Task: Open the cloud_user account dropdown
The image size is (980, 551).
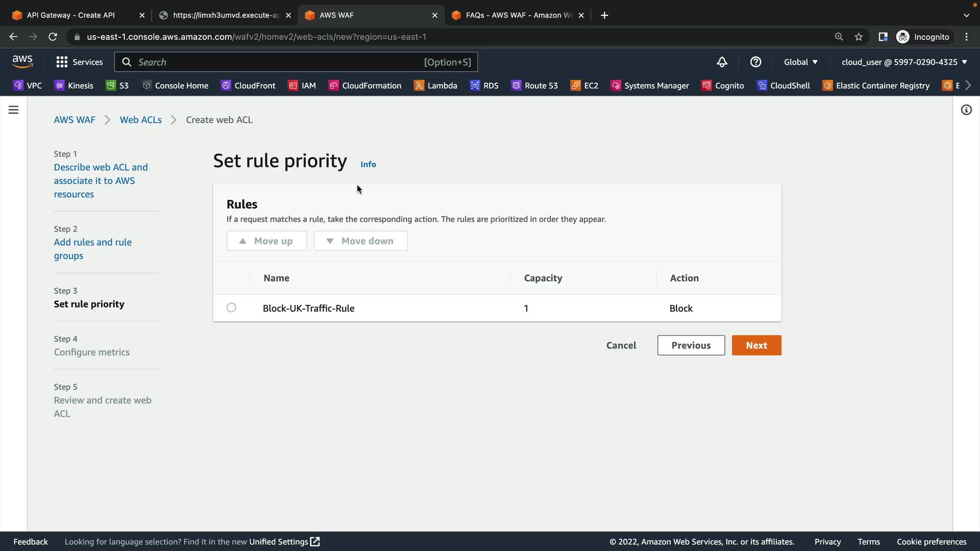Action: click(x=904, y=62)
